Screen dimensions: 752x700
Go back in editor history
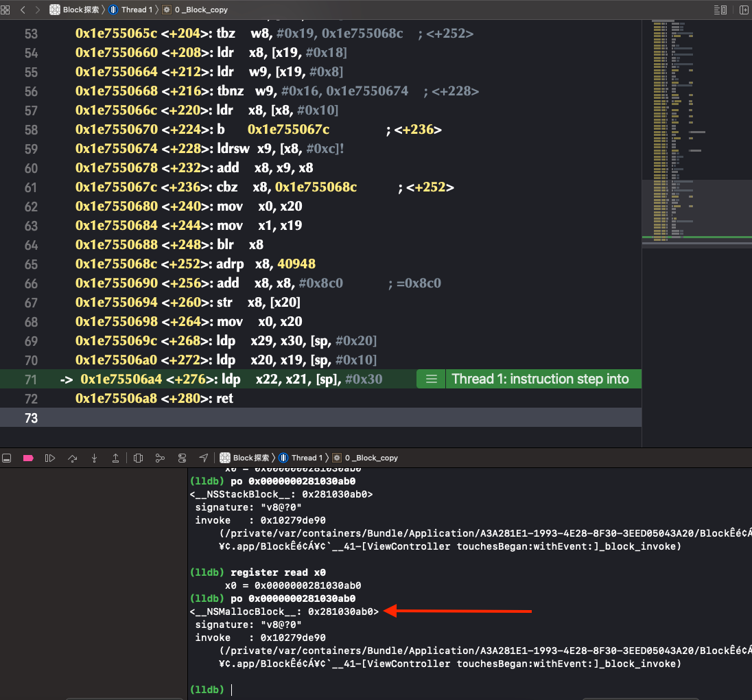pyautogui.click(x=23, y=10)
